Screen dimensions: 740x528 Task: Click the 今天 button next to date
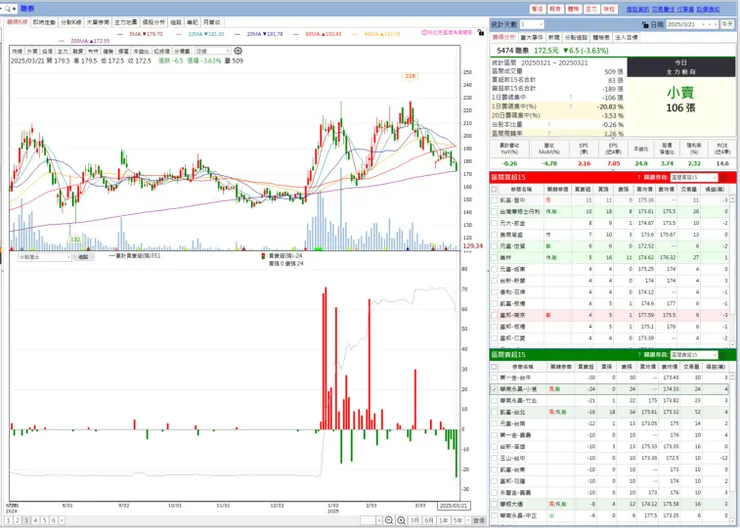727,25
